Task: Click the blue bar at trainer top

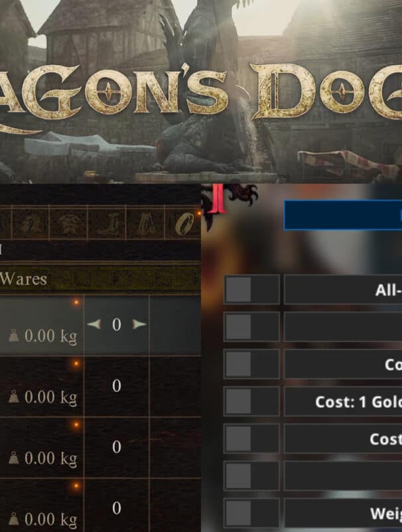Action: pyautogui.click(x=343, y=215)
